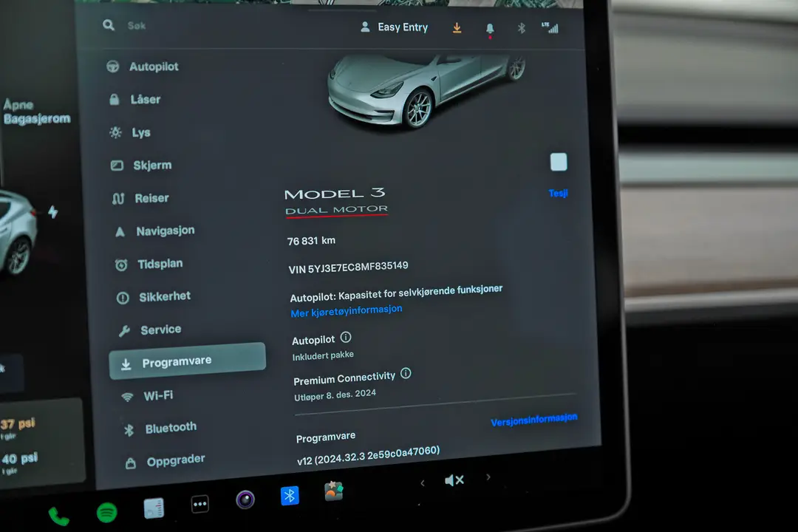
Task: Click the 40 psi tire pressure reading
Action: pos(19,459)
